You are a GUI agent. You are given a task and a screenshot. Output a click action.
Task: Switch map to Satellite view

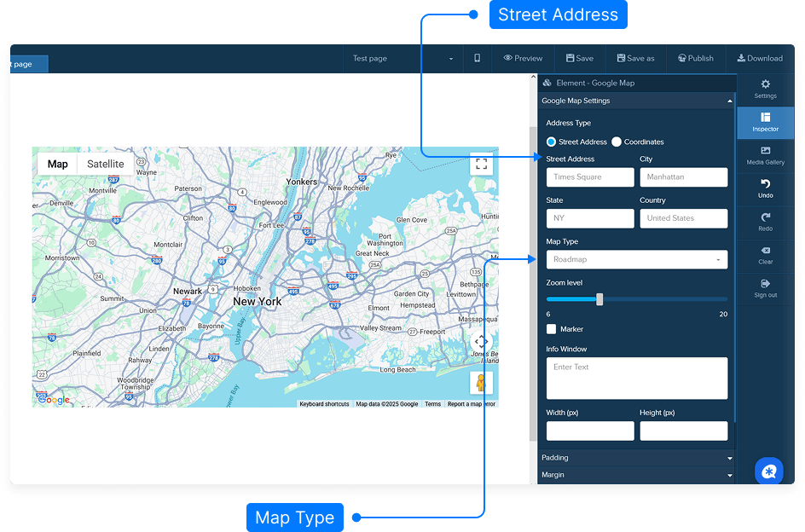coord(106,164)
